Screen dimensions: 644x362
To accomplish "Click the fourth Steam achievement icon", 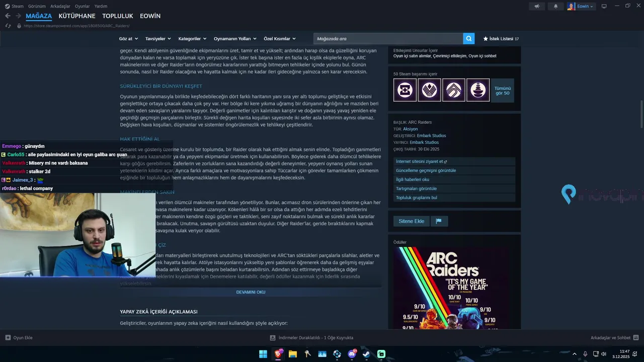I will pos(478,90).
